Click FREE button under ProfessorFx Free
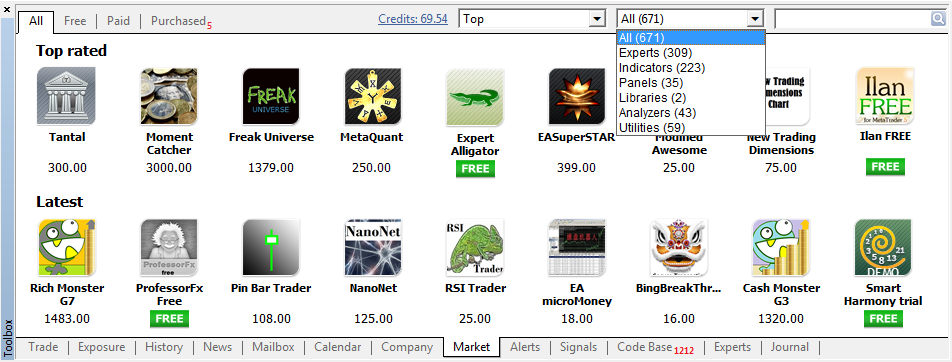The height and width of the screenshot is (362, 952). pos(169,319)
